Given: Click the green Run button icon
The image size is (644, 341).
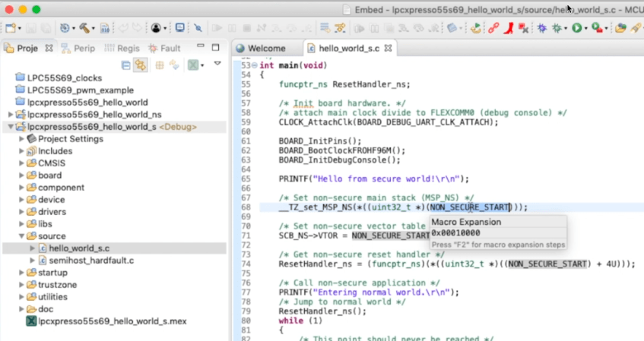Looking at the screenshot, I should click(577, 28).
